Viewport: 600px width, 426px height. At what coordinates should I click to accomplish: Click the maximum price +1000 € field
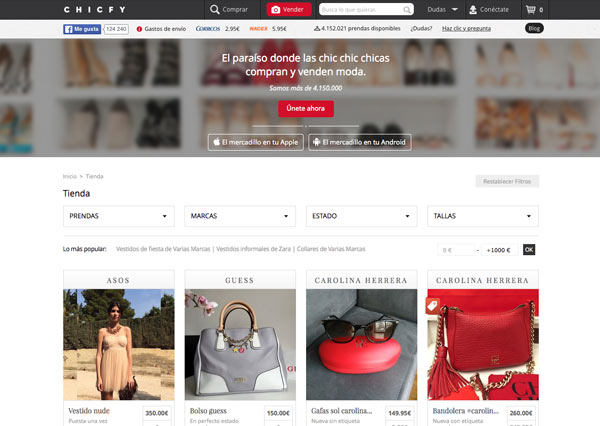499,250
